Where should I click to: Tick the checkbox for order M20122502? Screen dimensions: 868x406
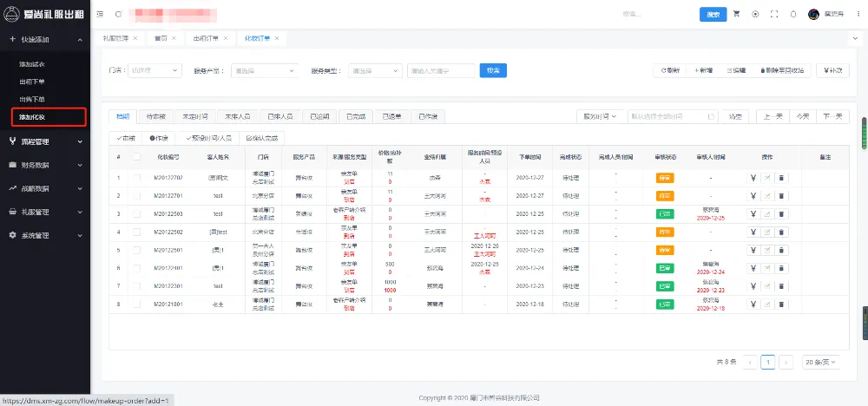pyautogui.click(x=136, y=232)
